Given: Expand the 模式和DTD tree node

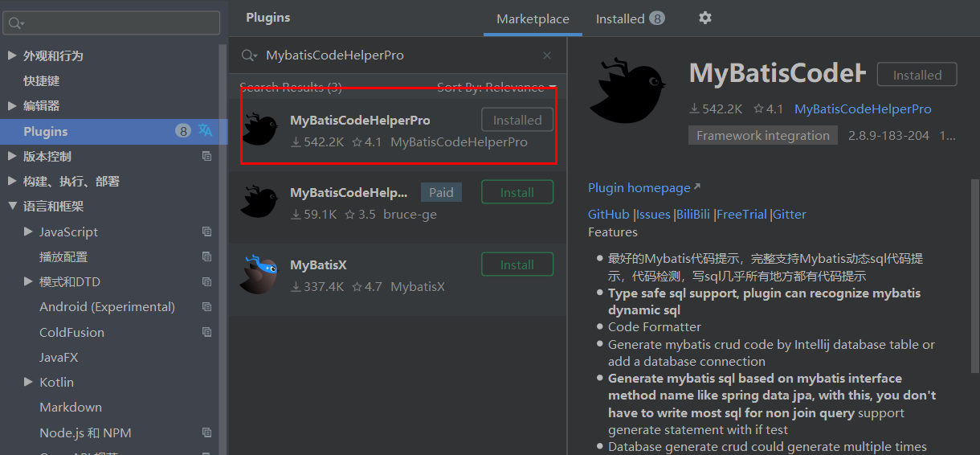Looking at the screenshot, I should (28, 281).
